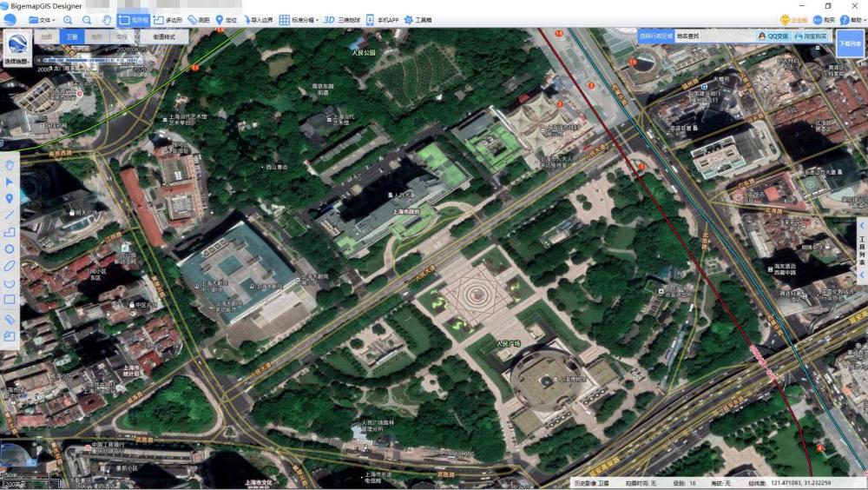
Task: Switch map layer to 卫星 satellite
Action: pos(72,36)
